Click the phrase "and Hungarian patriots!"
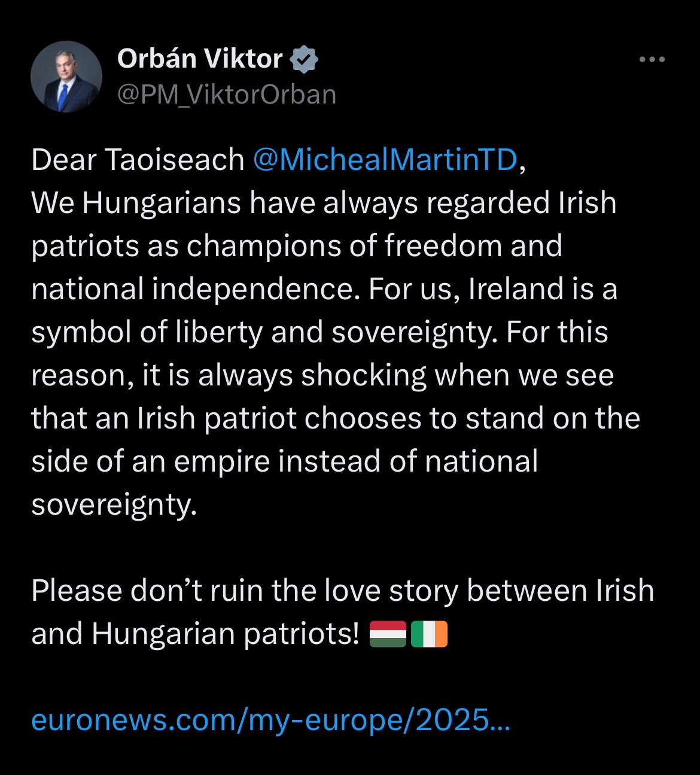 (196, 634)
